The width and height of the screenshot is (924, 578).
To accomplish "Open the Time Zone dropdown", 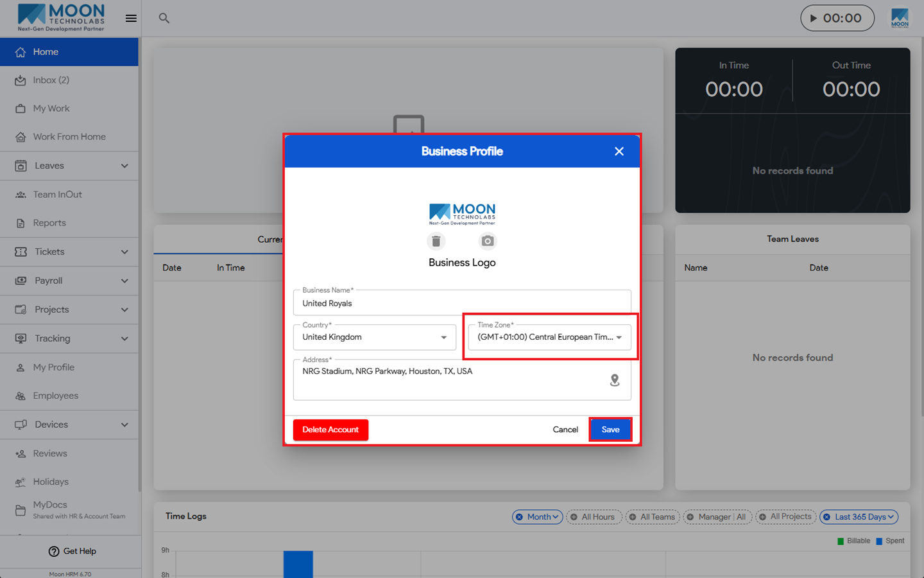I will coord(550,337).
